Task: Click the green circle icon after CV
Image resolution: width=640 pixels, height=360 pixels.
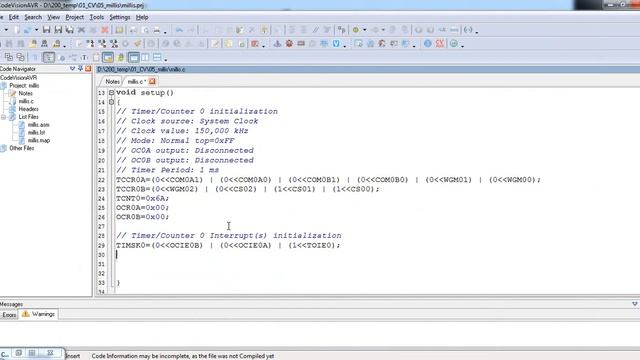Action: pyautogui.click(x=453, y=43)
